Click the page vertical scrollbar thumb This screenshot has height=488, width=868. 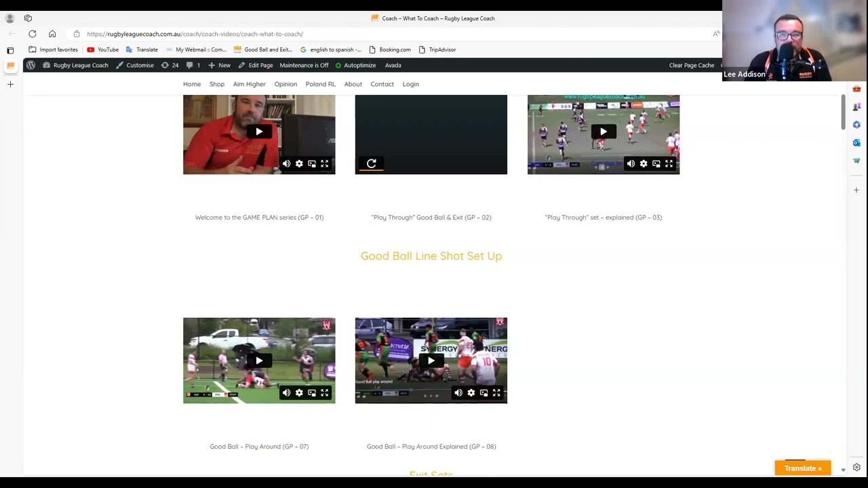tap(844, 112)
